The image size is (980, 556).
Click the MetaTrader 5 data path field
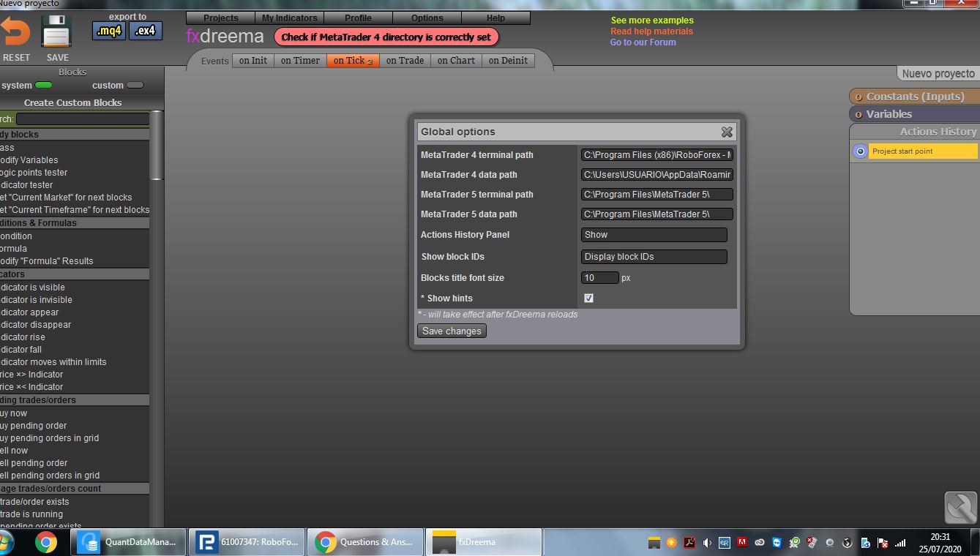(657, 214)
